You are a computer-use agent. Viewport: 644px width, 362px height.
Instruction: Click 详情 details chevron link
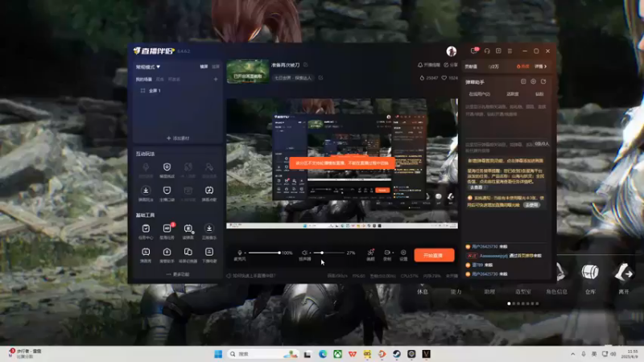pyautogui.click(x=540, y=67)
